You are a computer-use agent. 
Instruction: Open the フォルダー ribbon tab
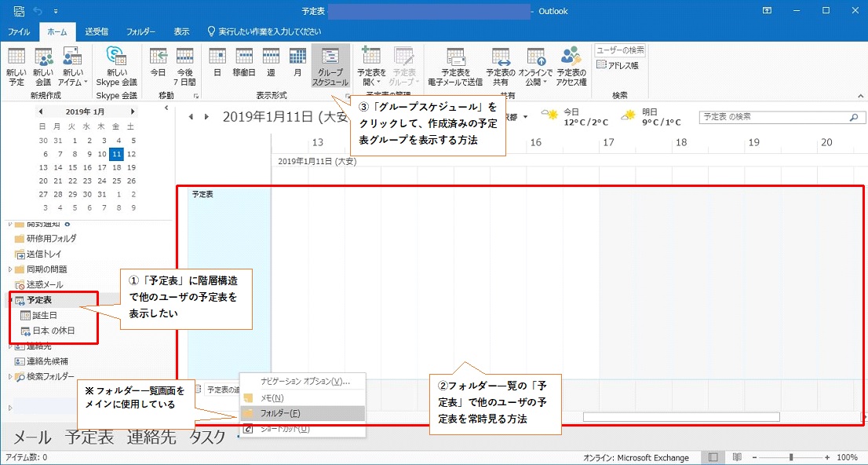pos(140,31)
